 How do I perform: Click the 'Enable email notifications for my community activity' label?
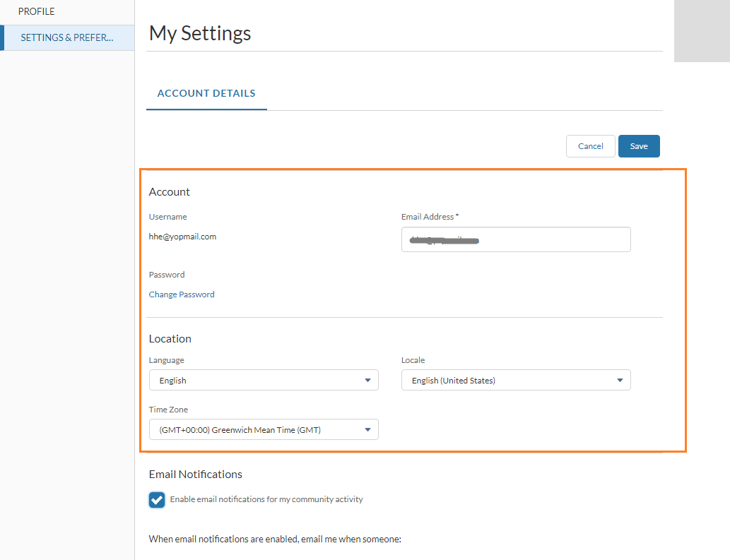click(x=266, y=499)
